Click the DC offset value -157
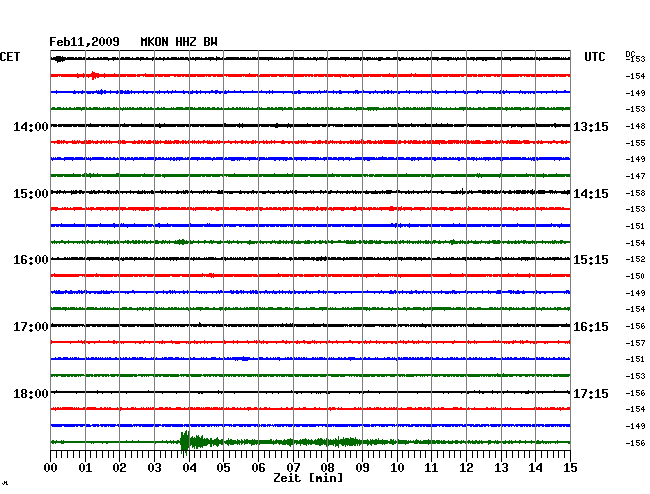 click(x=635, y=343)
